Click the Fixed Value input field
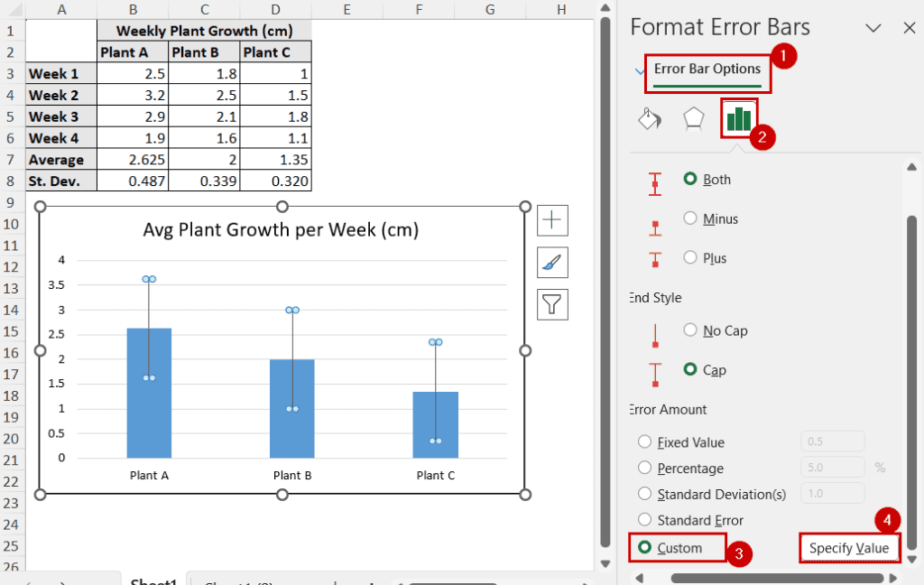Screen dimensions: 924x585 point(832,442)
